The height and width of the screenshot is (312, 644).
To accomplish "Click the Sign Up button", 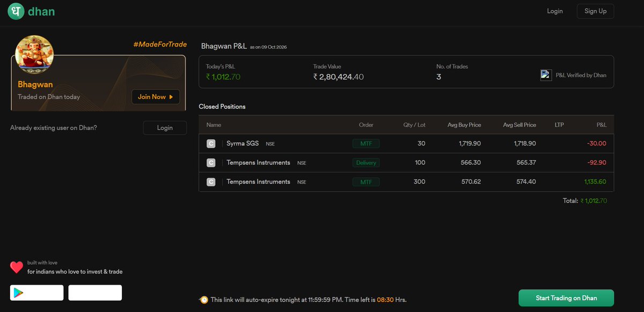I will pos(595,11).
